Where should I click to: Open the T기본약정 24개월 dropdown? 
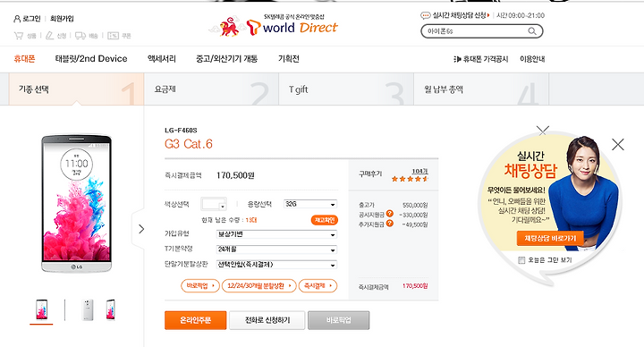(276, 250)
